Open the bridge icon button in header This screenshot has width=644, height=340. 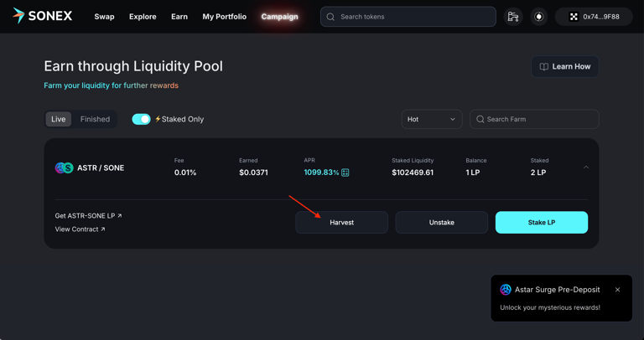[513, 17]
